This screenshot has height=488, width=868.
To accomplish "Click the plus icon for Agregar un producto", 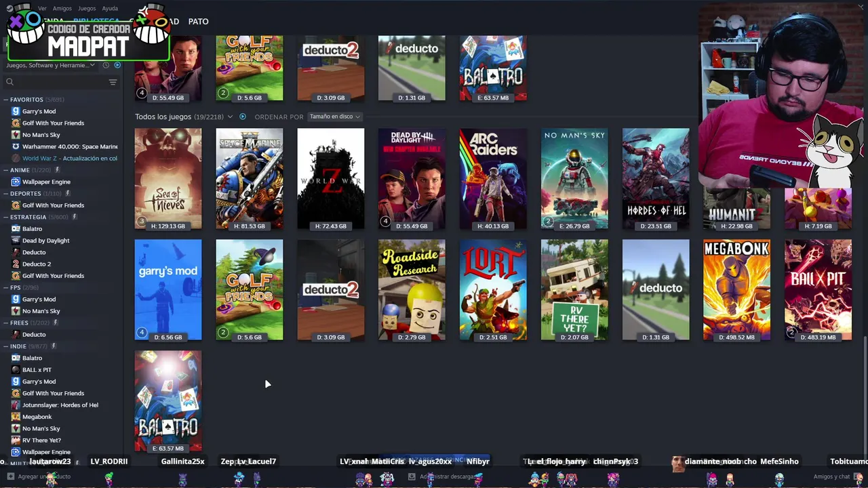I will pos(9,476).
